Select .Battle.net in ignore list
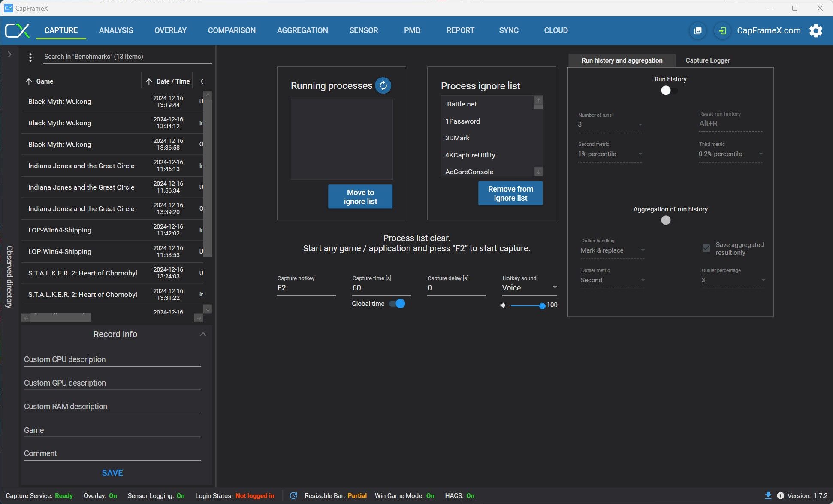Image resolution: width=833 pixels, height=504 pixels. coord(487,104)
